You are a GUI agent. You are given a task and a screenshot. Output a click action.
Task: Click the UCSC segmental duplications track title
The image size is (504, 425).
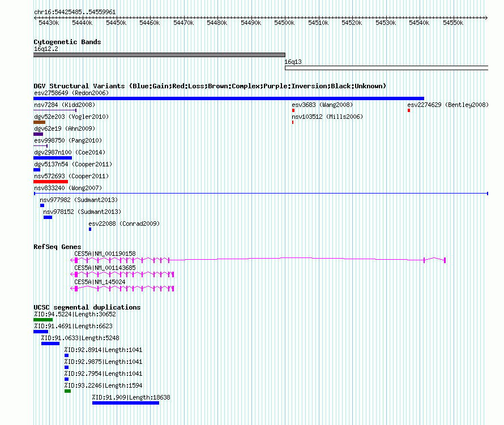(x=87, y=307)
